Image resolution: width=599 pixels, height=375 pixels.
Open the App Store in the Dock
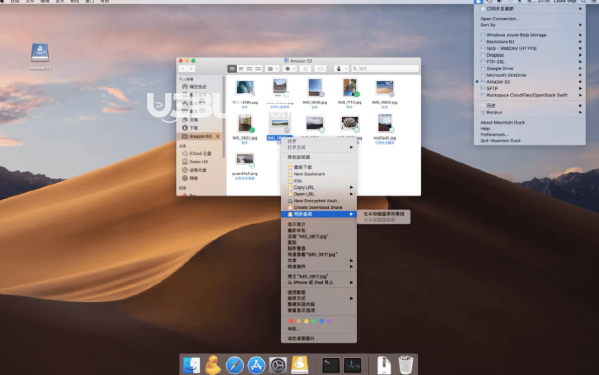pos(256,365)
